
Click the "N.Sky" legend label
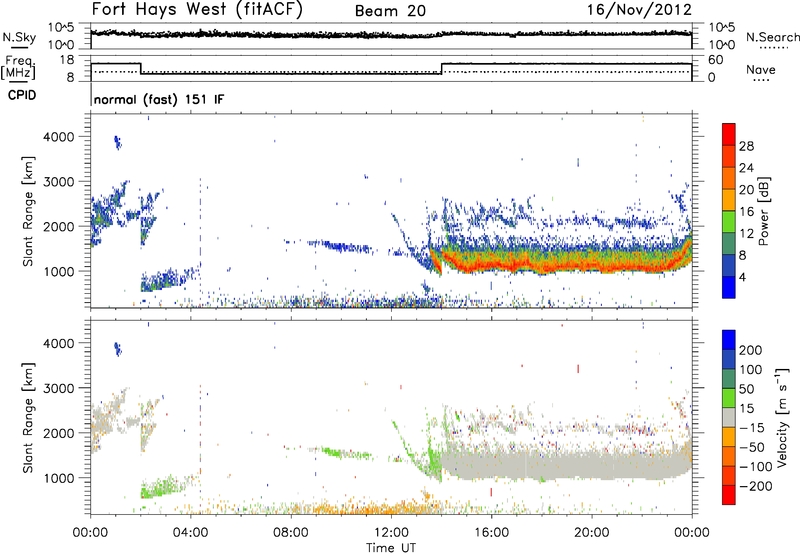[19, 38]
